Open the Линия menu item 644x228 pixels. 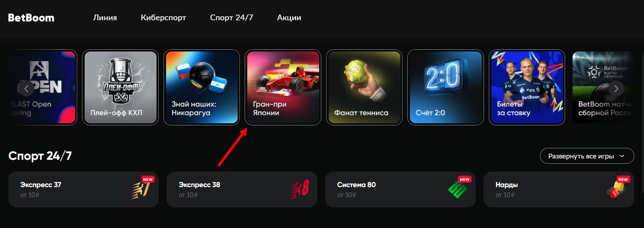(x=105, y=18)
